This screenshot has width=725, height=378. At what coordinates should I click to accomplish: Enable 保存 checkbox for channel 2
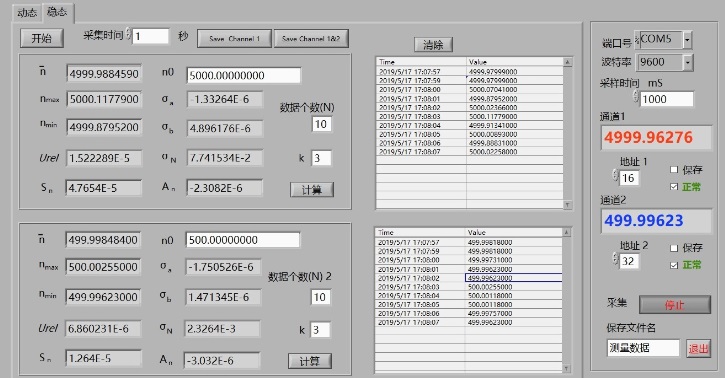click(674, 248)
